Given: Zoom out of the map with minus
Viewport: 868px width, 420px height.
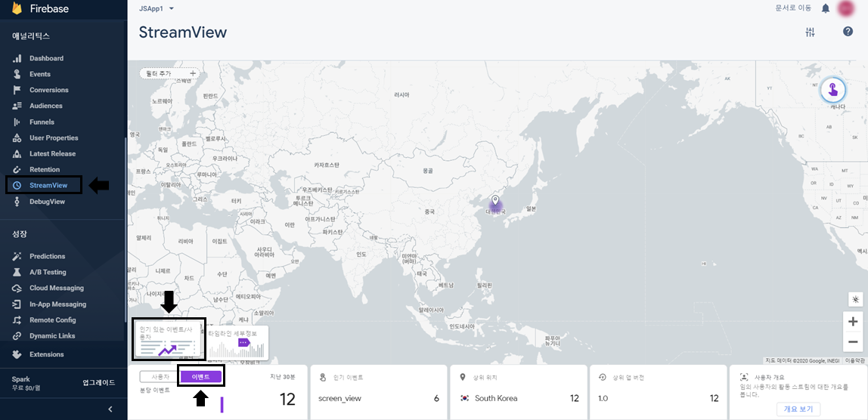Looking at the screenshot, I should [x=853, y=341].
